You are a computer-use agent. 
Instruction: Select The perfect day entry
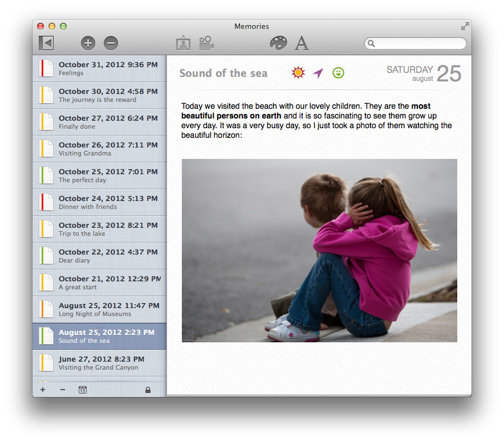pos(99,175)
